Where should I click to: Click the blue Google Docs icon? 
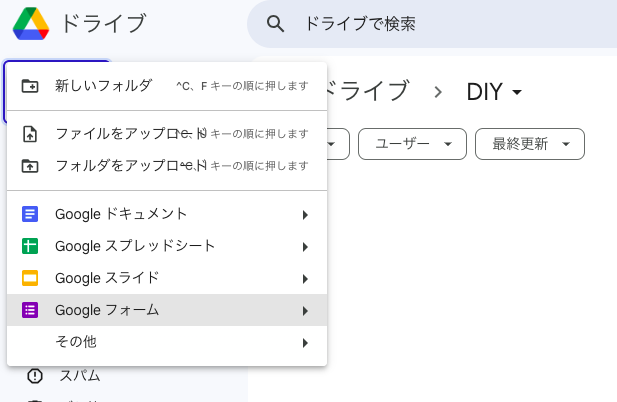coord(30,214)
